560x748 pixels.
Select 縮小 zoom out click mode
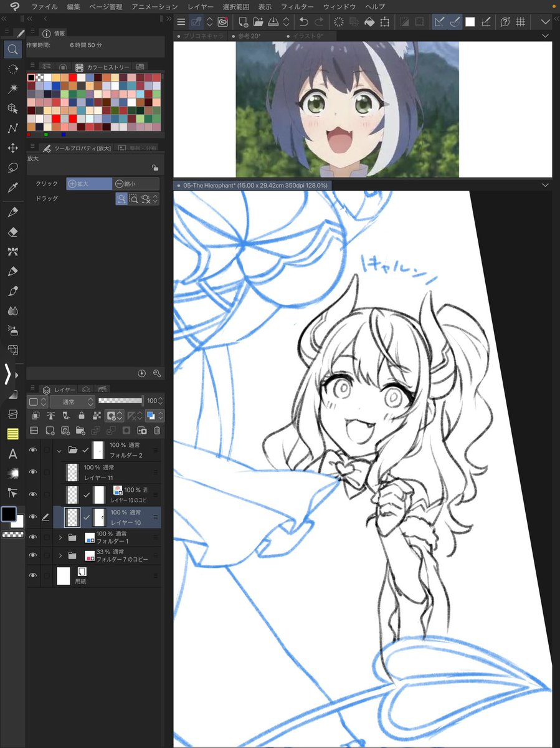[x=135, y=184]
